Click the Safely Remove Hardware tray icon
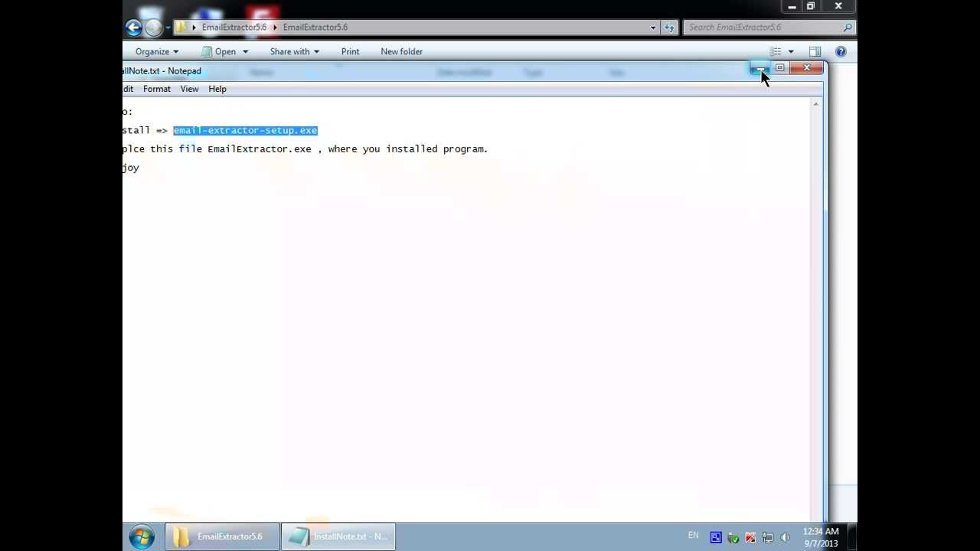This screenshot has width=980, height=551. pos(733,537)
